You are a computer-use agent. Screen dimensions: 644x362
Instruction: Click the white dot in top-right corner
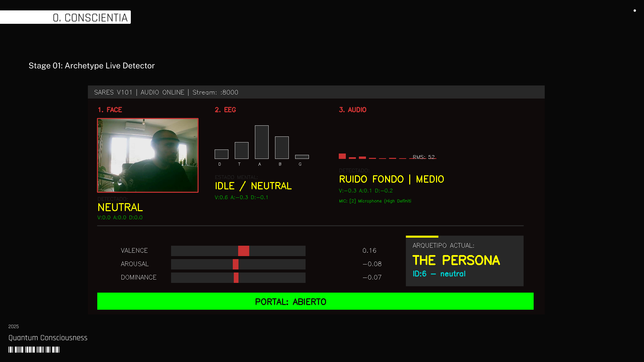(635, 10)
